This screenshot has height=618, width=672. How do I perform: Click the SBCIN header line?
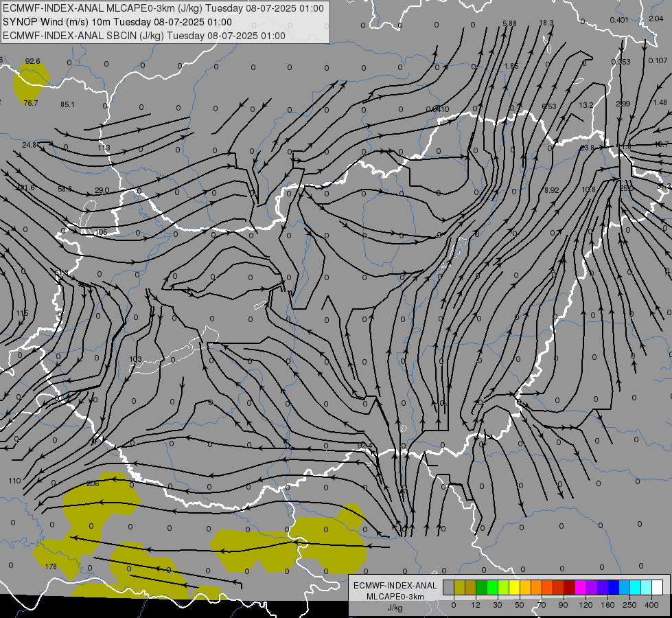[x=144, y=36]
